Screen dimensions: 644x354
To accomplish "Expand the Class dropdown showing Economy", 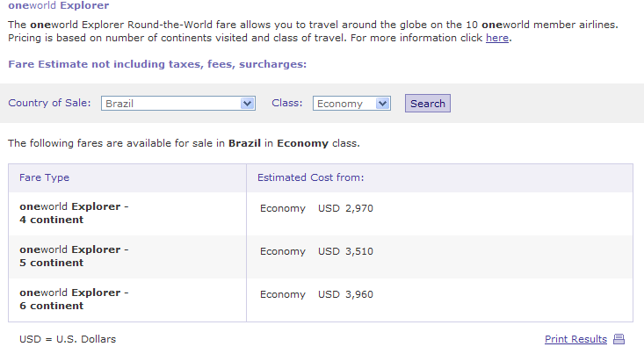I will tap(351, 104).
